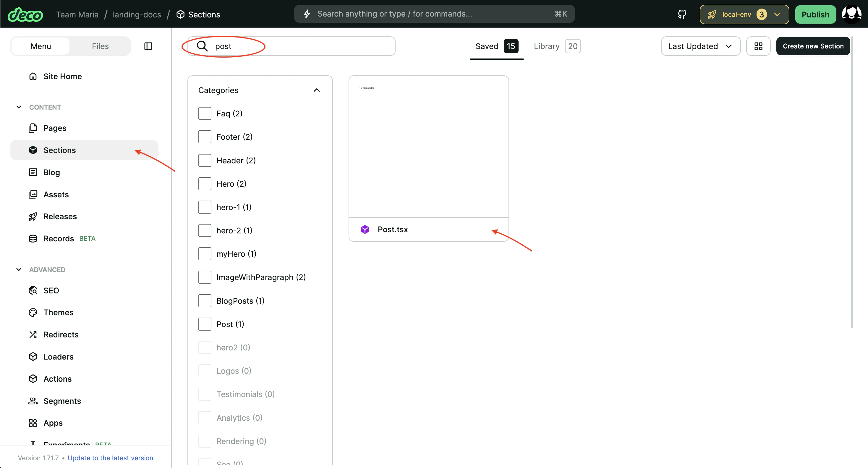Switch to the Files tab
The width and height of the screenshot is (868, 468).
point(100,46)
